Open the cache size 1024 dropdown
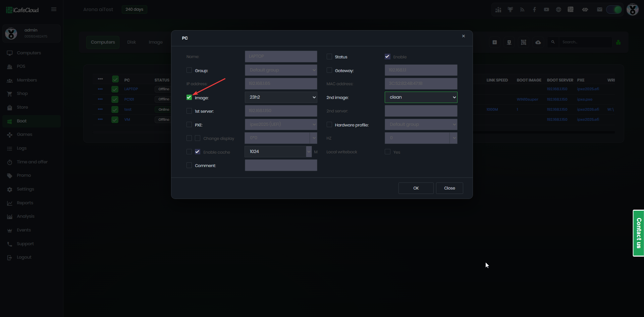This screenshot has height=317, width=644. point(309,152)
